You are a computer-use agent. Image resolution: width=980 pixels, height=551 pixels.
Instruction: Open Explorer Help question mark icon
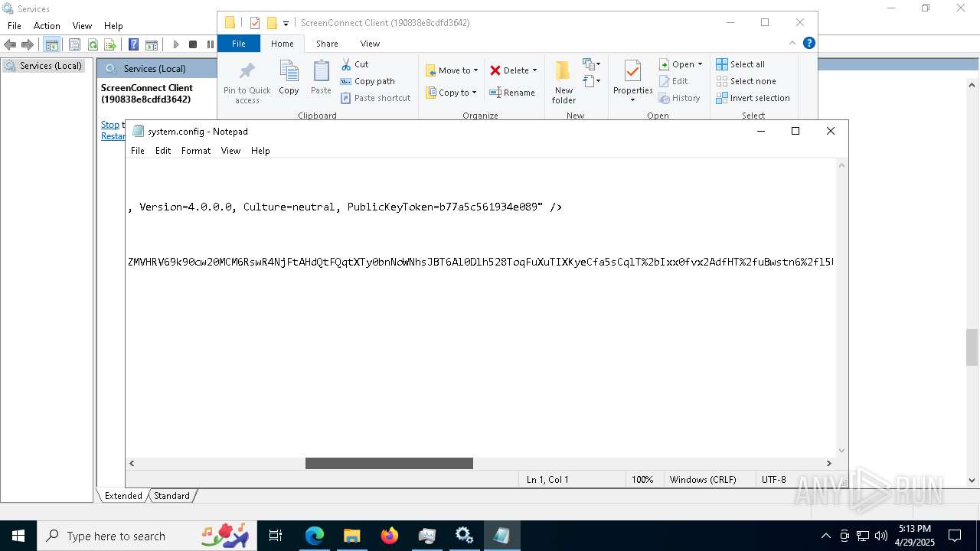click(808, 44)
